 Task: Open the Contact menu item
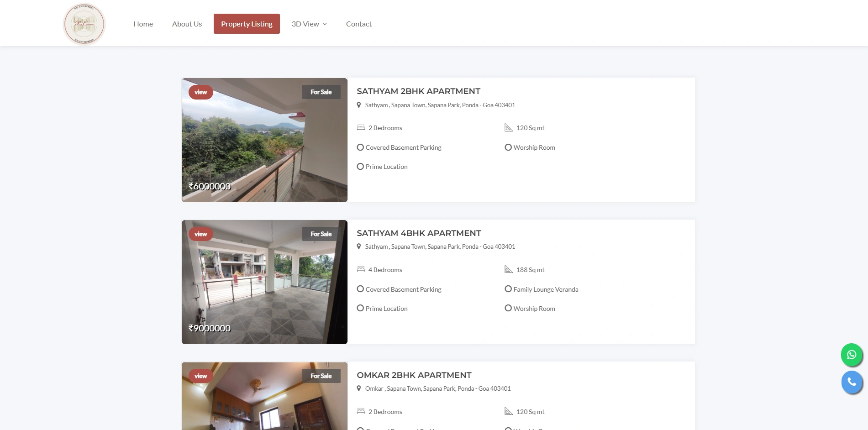coord(359,24)
